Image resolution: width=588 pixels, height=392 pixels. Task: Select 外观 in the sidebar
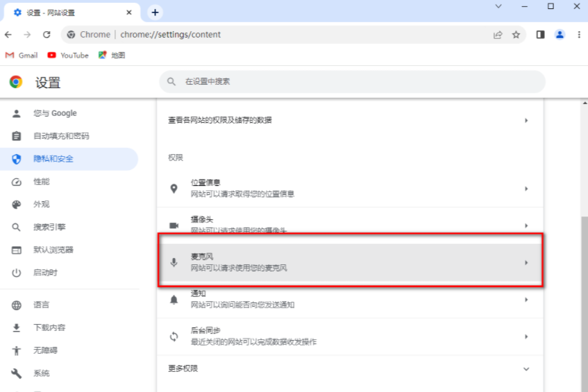[69, 204]
